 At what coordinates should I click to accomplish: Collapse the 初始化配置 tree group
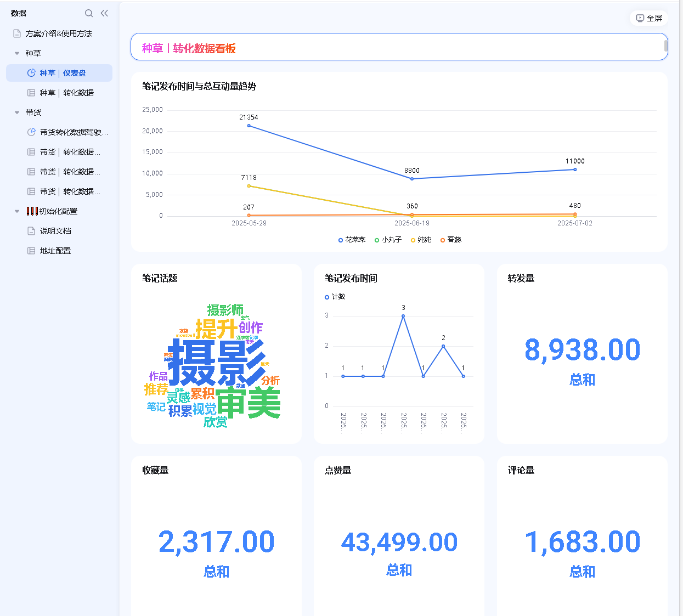[17, 211]
